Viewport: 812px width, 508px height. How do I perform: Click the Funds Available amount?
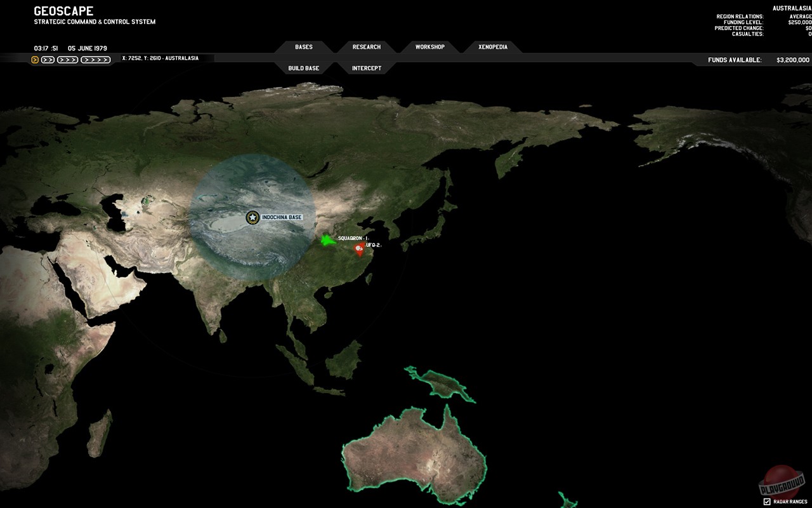click(x=792, y=60)
